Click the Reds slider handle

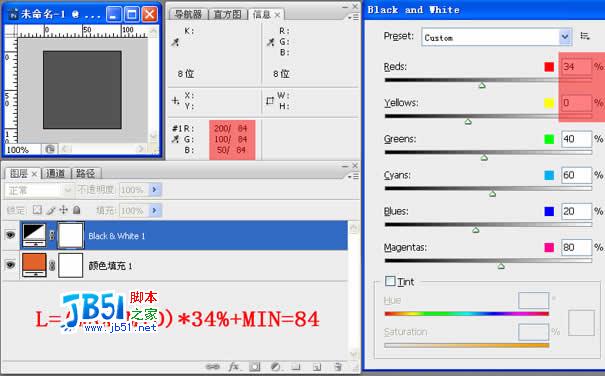[482, 85]
